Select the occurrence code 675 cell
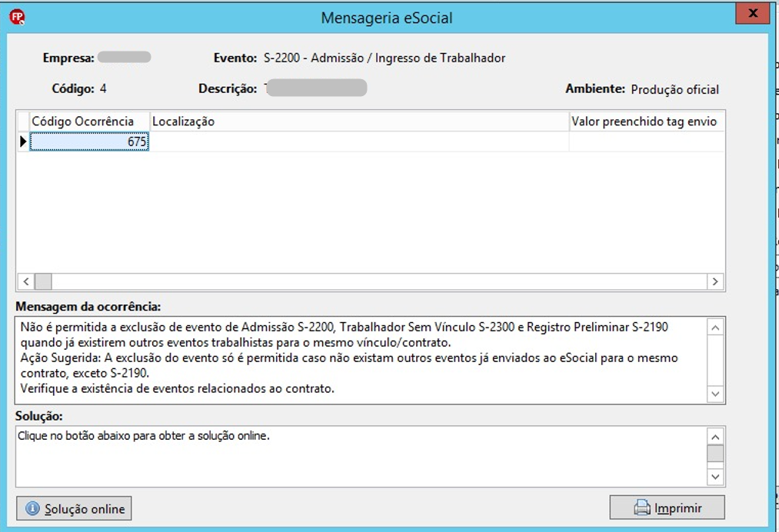 click(89, 141)
